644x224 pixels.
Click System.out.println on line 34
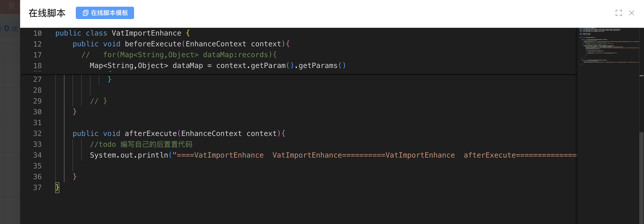pyautogui.click(x=129, y=155)
